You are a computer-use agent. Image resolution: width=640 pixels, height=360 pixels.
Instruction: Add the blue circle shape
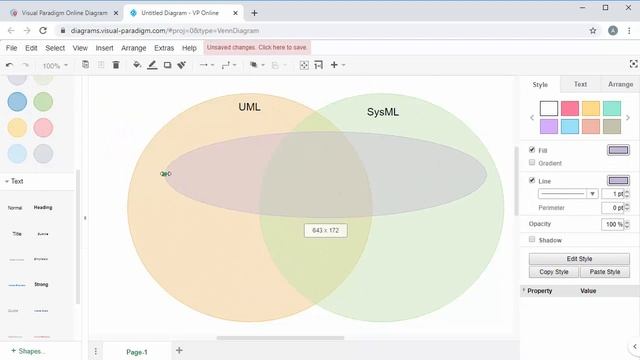coord(17,102)
